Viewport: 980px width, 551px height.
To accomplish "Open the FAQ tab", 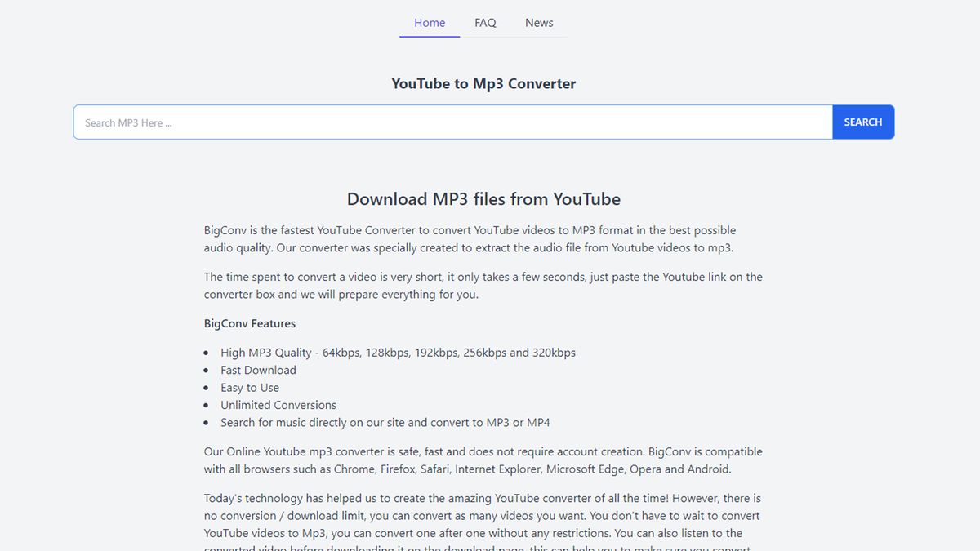I will click(485, 23).
